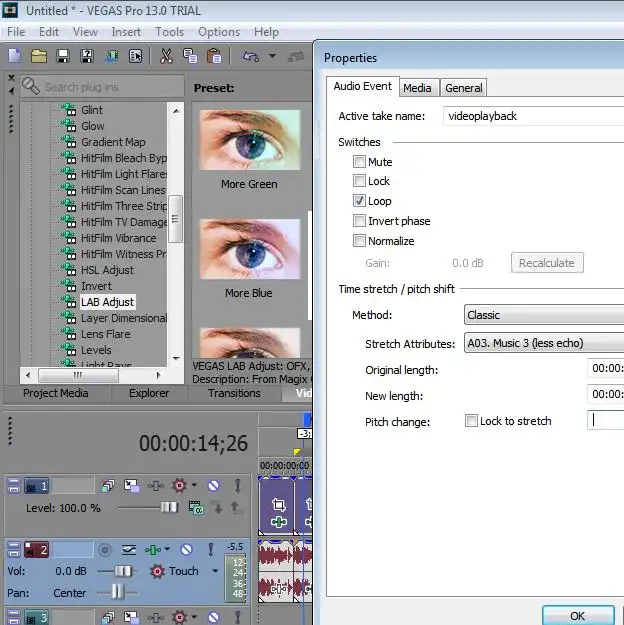Open the Insert menu

pyautogui.click(x=126, y=32)
